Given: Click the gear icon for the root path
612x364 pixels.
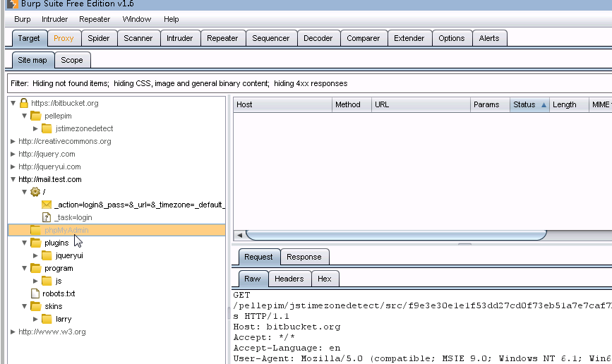Looking at the screenshot, I should (35, 192).
